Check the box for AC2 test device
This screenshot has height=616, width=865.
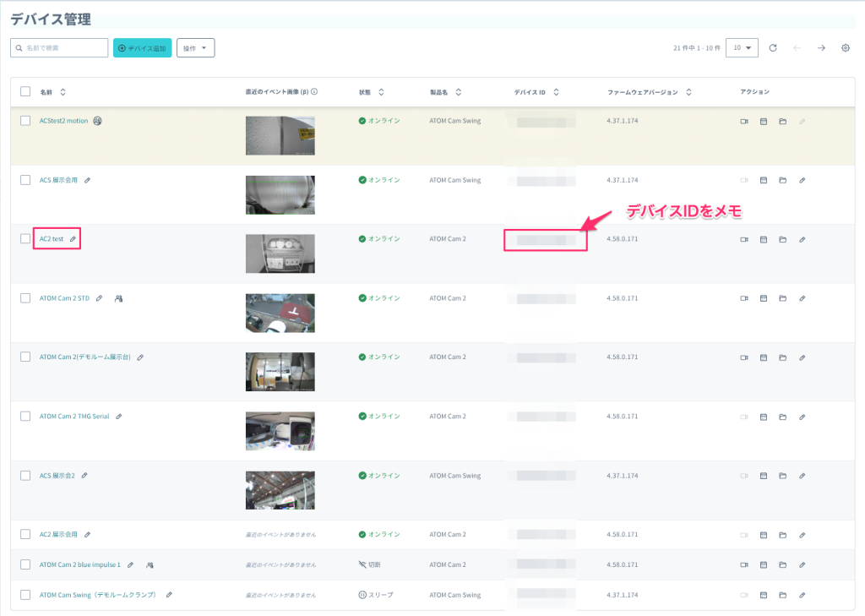click(x=25, y=239)
